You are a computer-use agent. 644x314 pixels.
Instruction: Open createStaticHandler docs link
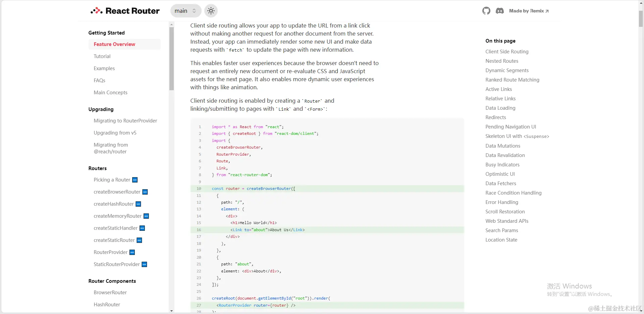115,228
